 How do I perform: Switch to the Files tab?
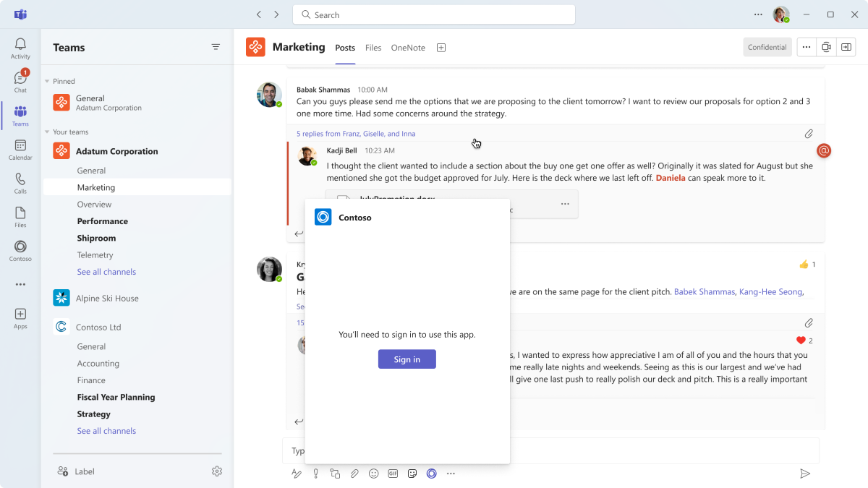point(373,48)
